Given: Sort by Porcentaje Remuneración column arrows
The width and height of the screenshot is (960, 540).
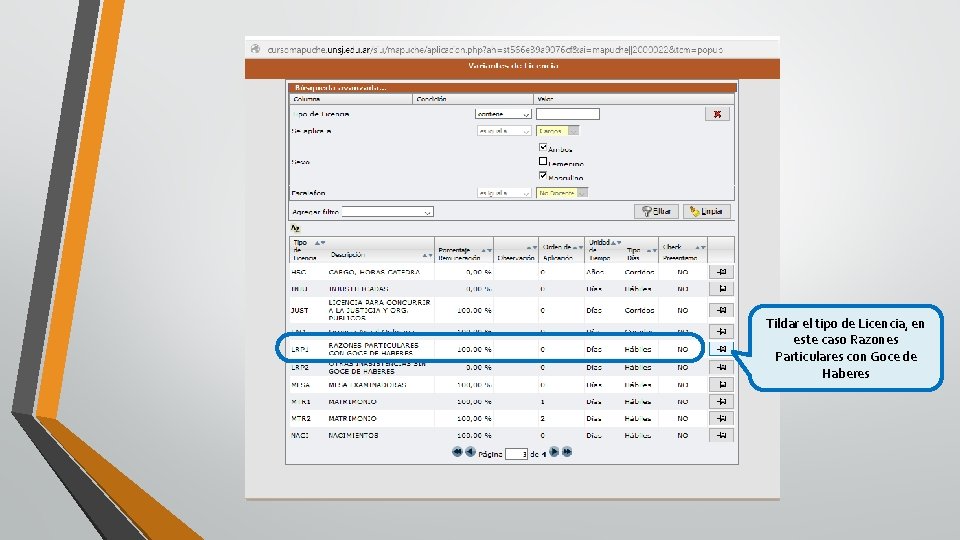Looking at the screenshot, I should click(x=486, y=250).
